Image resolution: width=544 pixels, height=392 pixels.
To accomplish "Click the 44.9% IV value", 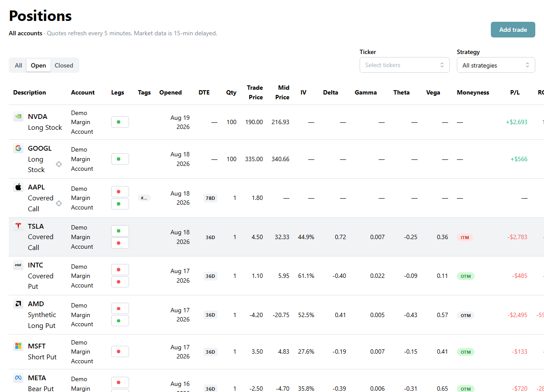I will coord(306,237).
